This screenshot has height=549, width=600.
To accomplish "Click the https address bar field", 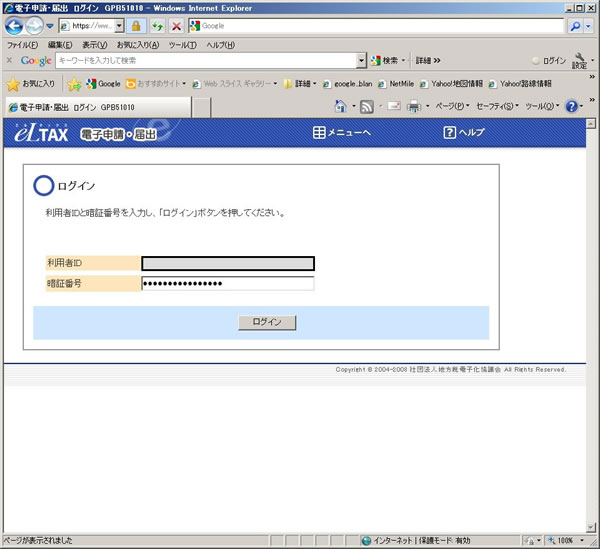I will pyautogui.click(x=87, y=26).
